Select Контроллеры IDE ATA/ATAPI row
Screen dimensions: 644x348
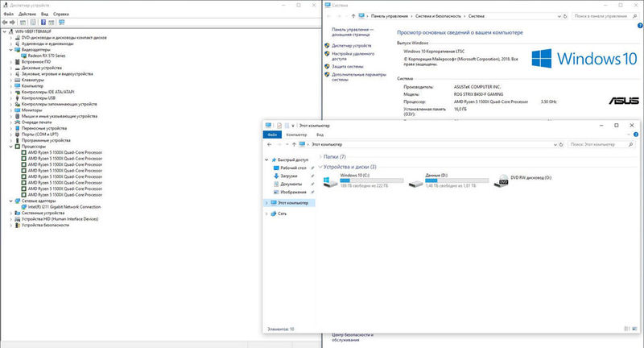pos(47,92)
